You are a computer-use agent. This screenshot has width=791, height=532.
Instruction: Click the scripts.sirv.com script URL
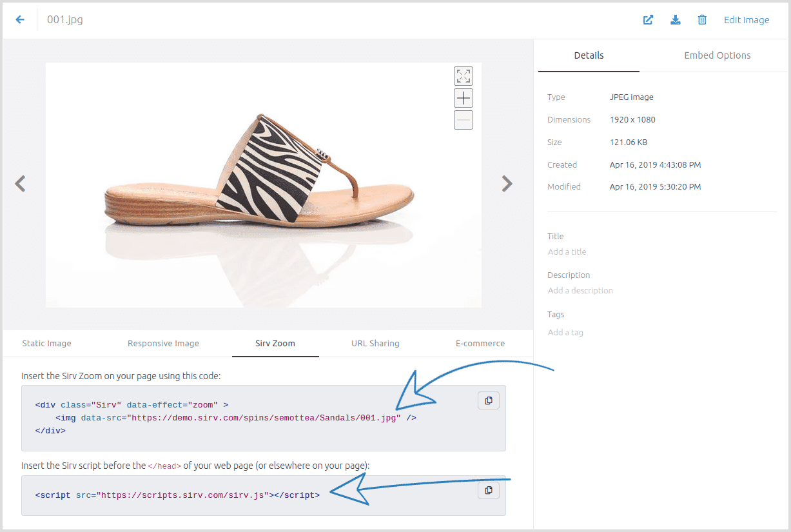182,495
